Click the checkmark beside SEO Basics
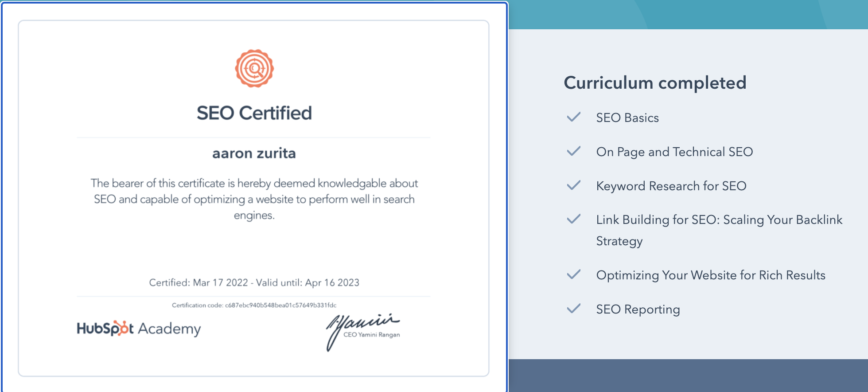 (x=574, y=117)
